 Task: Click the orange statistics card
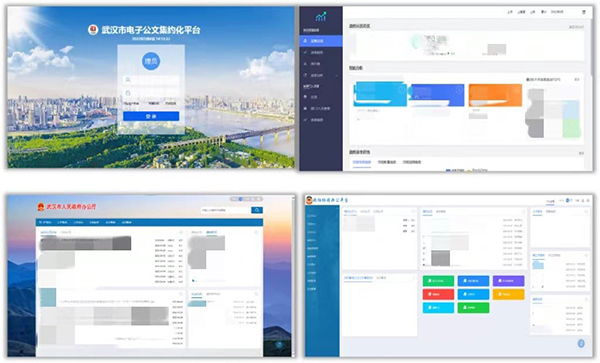[x=495, y=95]
